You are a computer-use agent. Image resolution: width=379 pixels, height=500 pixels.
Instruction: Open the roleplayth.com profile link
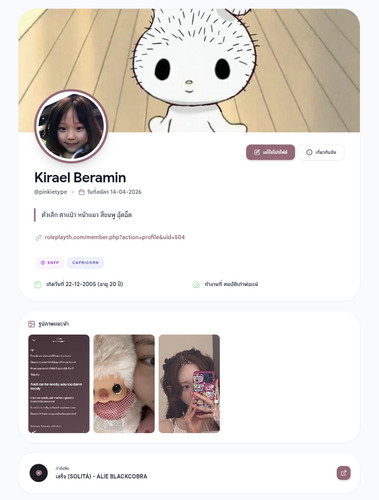115,237
